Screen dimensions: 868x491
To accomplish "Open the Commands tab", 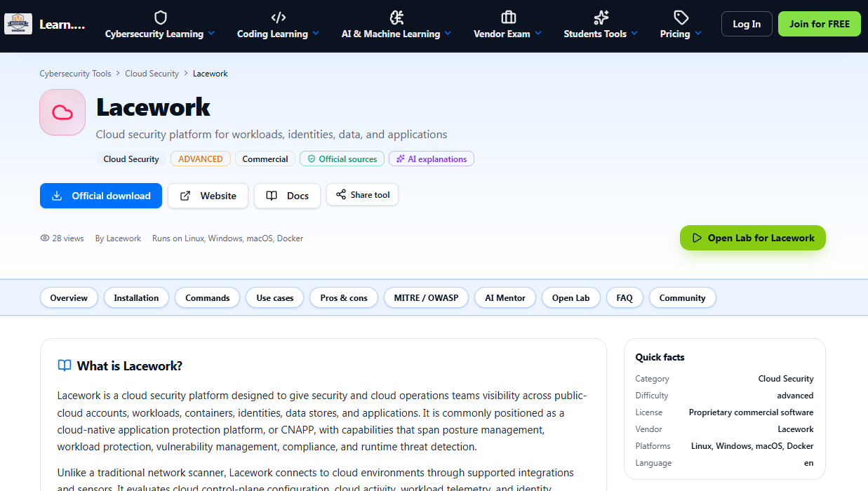I will coord(208,298).
